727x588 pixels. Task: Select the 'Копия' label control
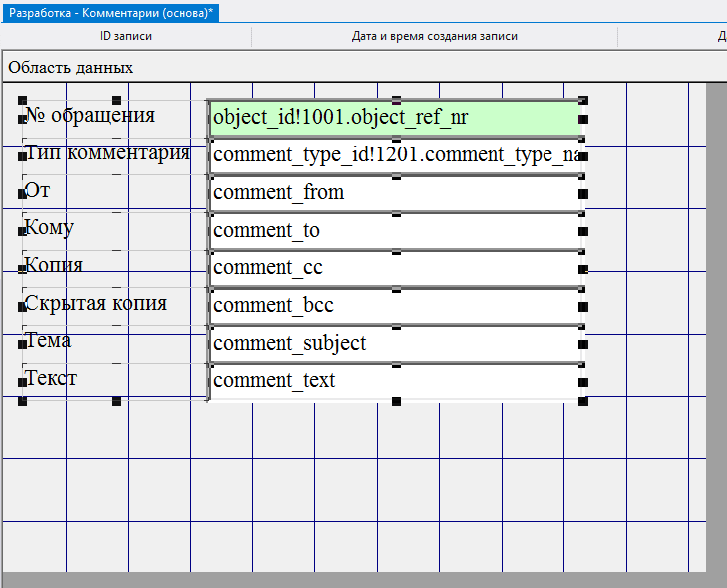[x=53, y=266]
